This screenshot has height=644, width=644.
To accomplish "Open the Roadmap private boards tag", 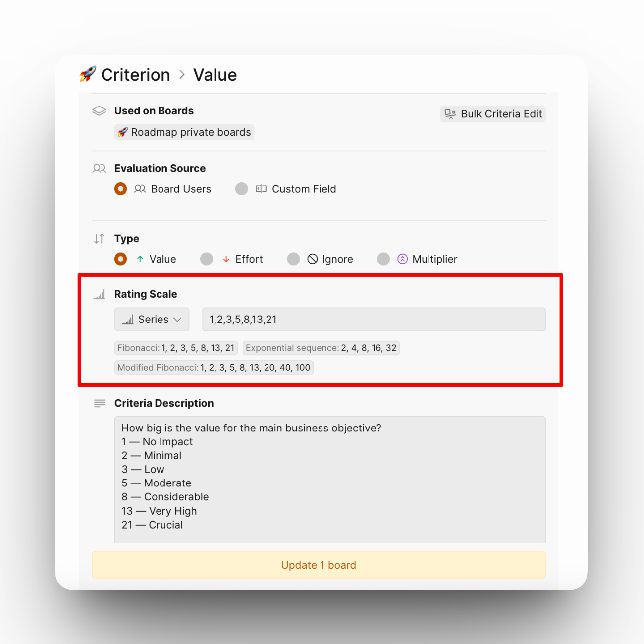I will tap(184, 132).
